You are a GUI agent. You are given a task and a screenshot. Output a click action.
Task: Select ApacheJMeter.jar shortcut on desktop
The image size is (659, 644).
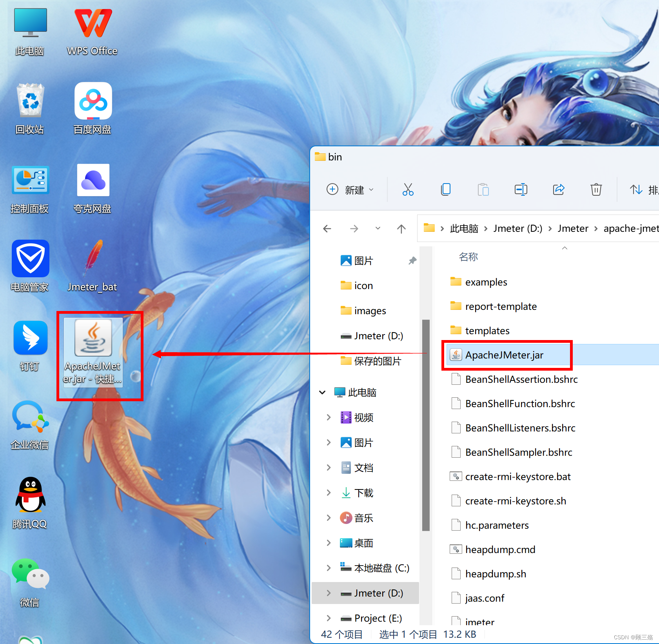pos(93,353)
